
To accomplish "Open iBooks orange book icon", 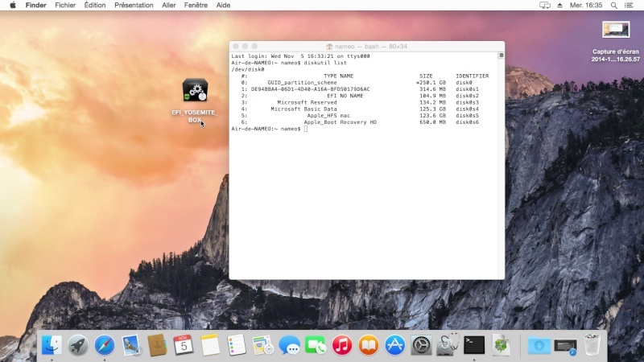I will click(369, 345).
